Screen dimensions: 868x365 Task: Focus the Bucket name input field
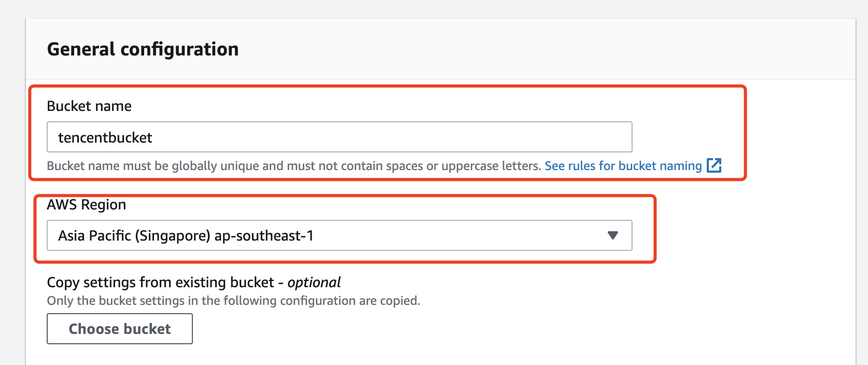pyautogui.click(x=339, y=137)
